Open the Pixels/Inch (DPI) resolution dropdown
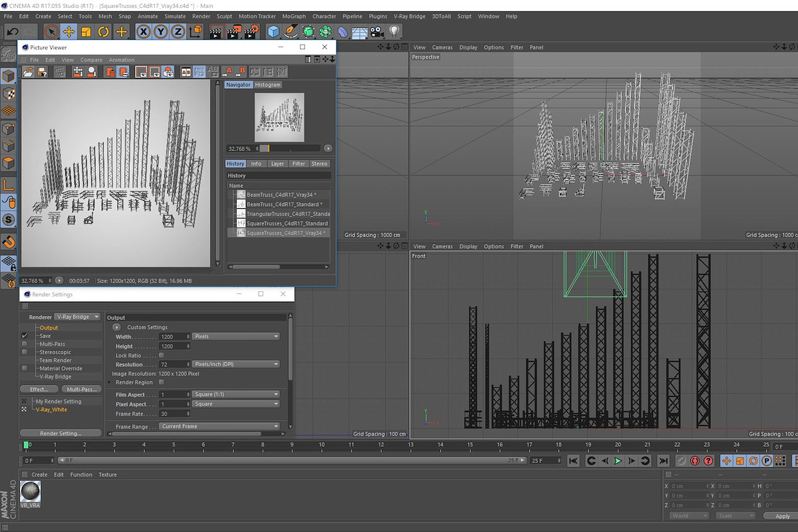Viewport: 798px width, 532px height. [x=236, y=364]
